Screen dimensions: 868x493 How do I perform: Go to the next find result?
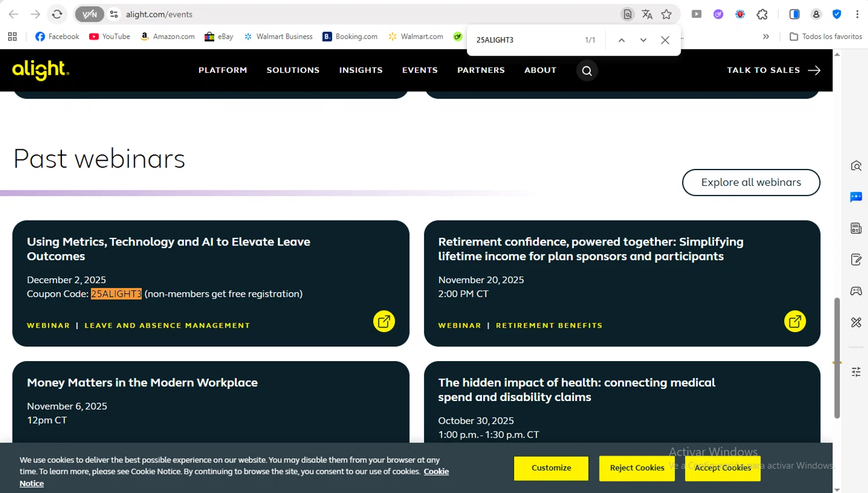coord(643,40)
